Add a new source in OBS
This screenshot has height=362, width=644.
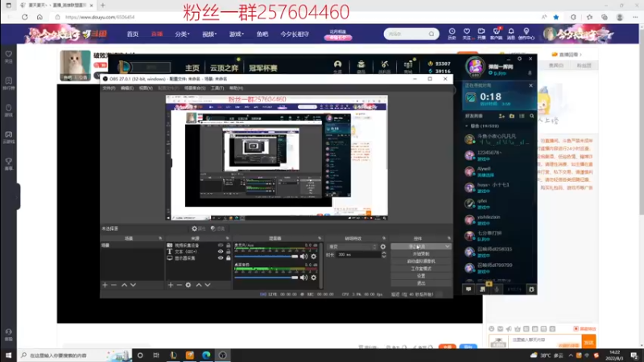(x=171, y=285)
